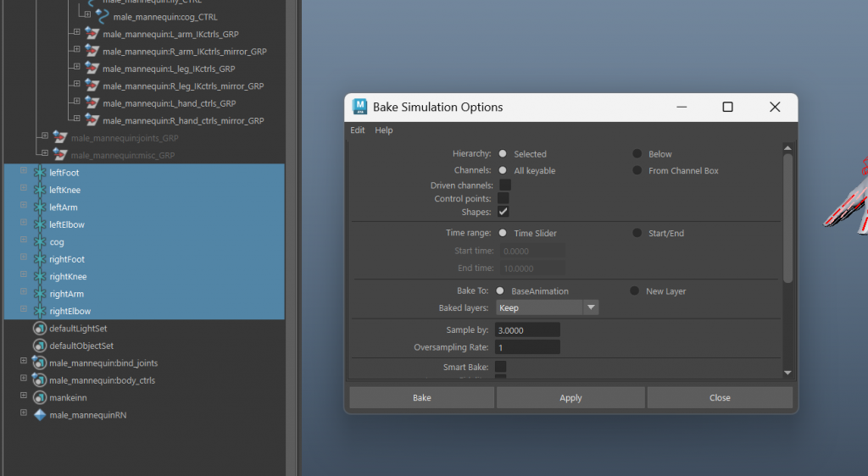Click the vertical scrollbar thumb in options

(787, 219)
